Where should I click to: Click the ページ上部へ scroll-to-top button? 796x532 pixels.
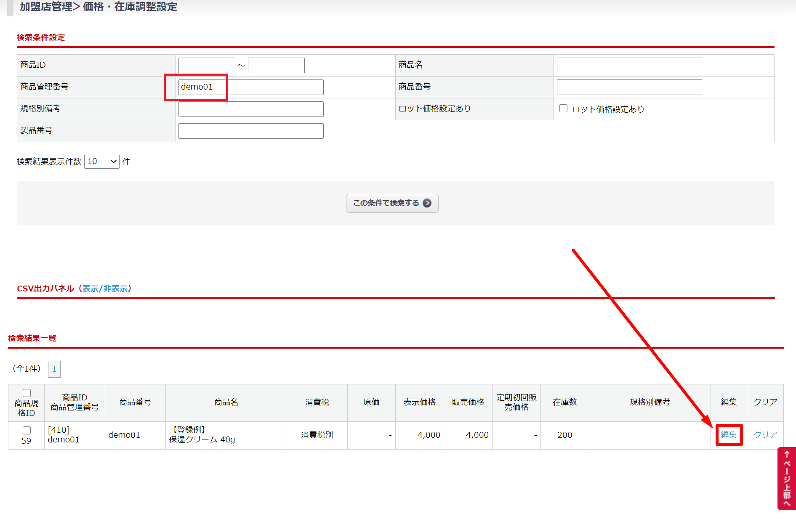[786, 479]
